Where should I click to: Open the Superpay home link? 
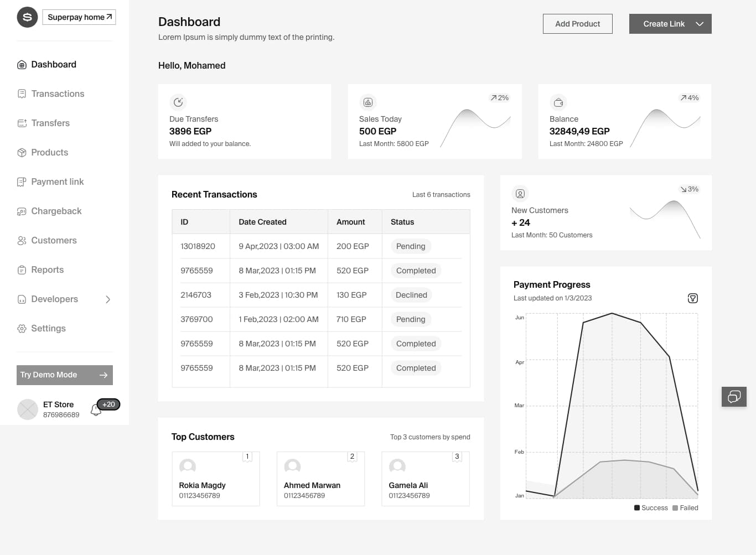(x=79, y=17)
